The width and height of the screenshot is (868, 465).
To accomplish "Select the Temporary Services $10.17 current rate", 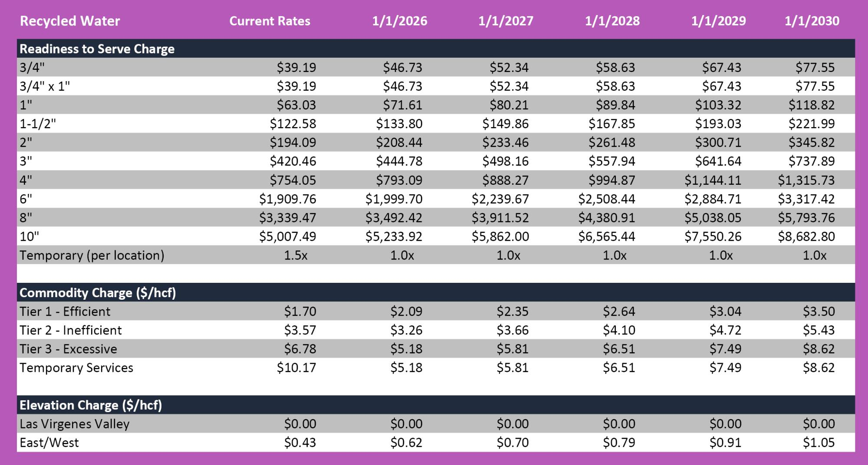I will [296, 367].
